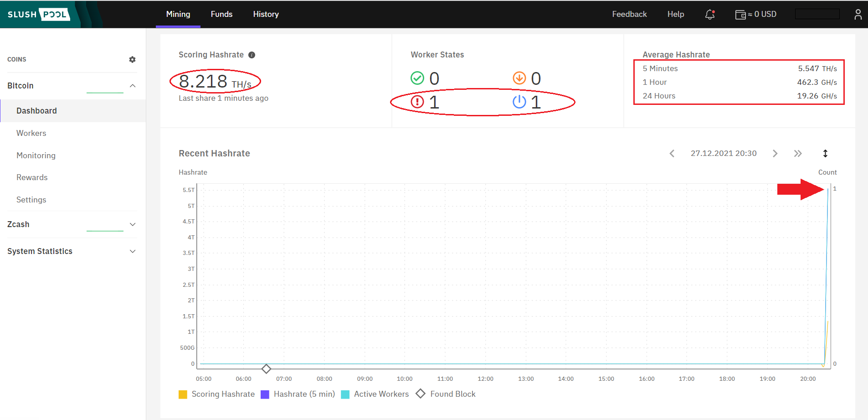Viewport: 868px width, 420px height.
Task: Click the 5 Minutes average hashrate row
Action: tap(740, 68)
